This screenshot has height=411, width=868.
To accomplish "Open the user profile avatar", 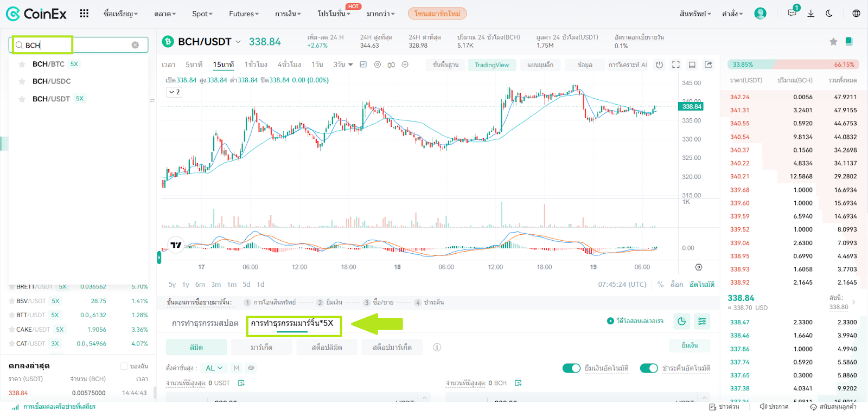I will click(x=761, y=14).
